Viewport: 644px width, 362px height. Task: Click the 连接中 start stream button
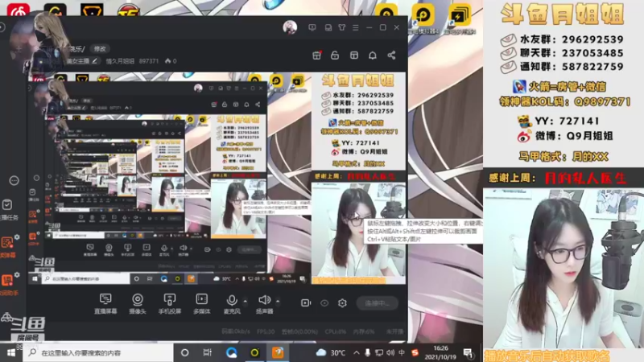[377, 303]
